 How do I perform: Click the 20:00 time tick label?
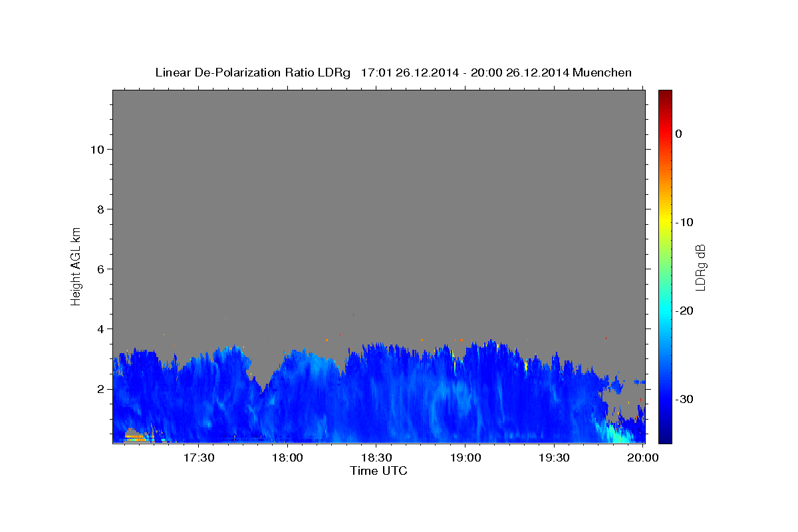643,458
